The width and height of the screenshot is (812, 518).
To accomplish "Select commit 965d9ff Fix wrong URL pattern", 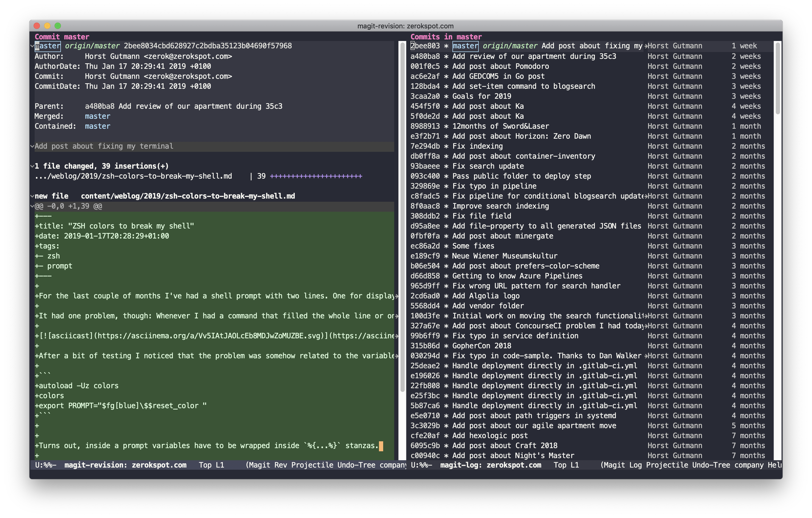I will (592, 286).
